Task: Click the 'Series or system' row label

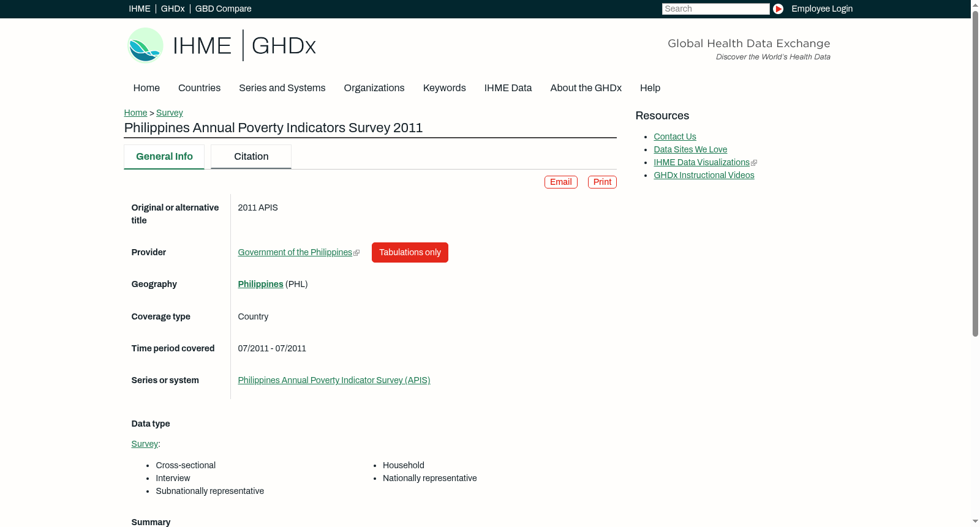Action: point(165,381)
